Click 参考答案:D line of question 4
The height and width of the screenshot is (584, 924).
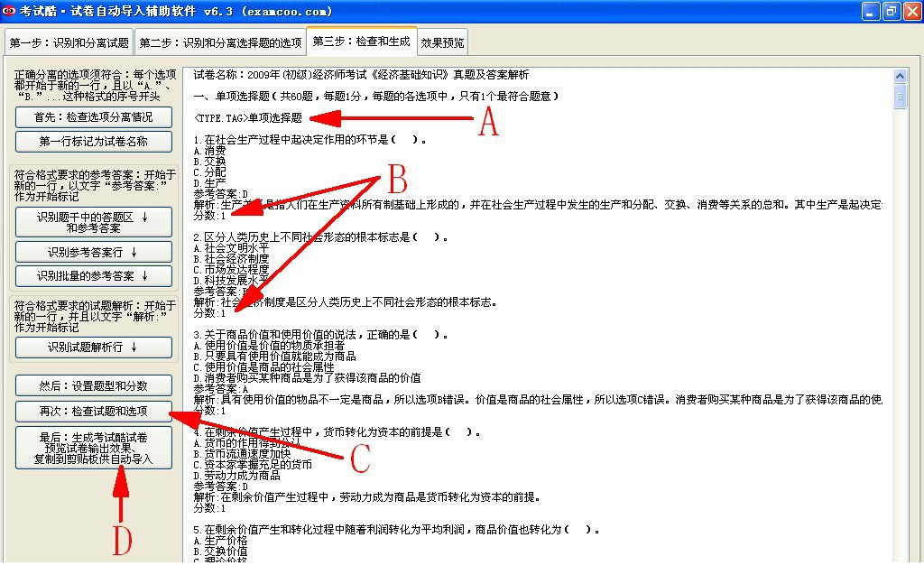pyautogui.click(x=221, y=487)
